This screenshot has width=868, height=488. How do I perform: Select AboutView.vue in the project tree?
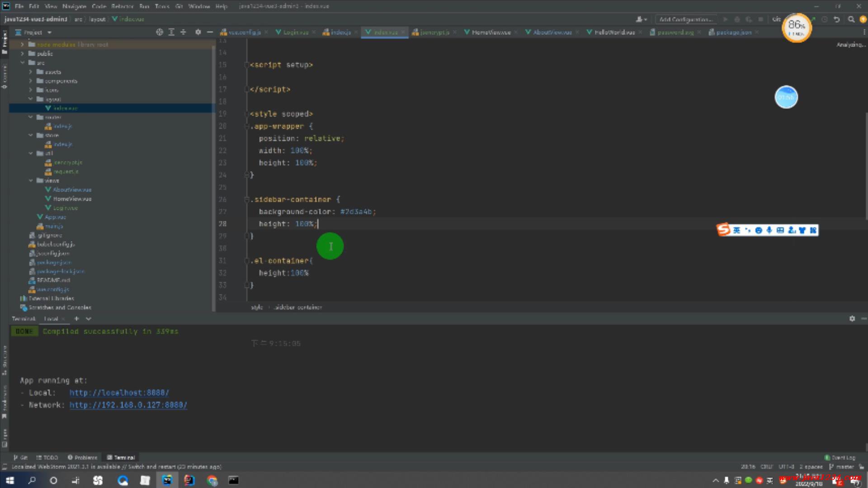coord(72,190)
